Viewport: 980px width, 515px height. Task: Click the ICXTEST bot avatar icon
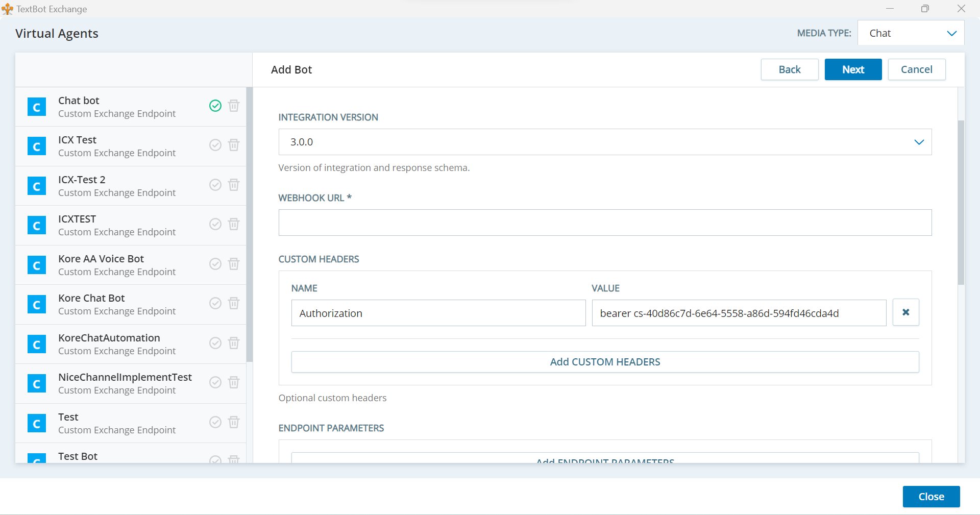click(x=36, y=225)
